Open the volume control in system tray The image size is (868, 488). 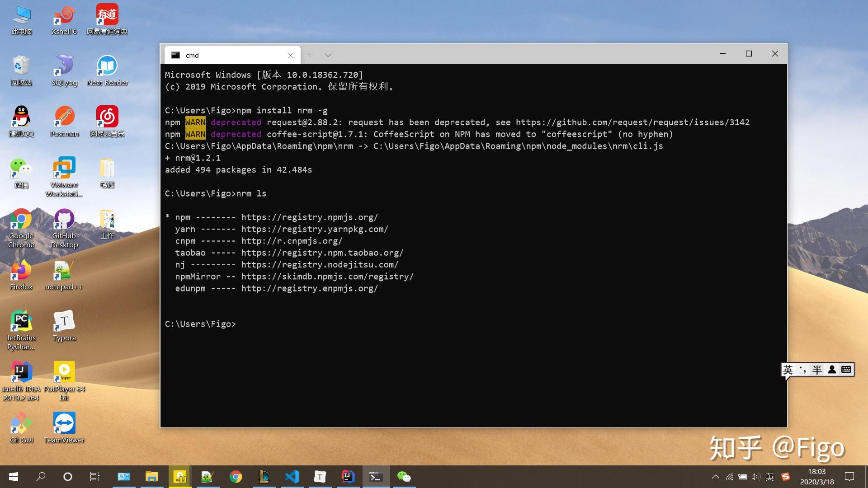tap(755, 477)
